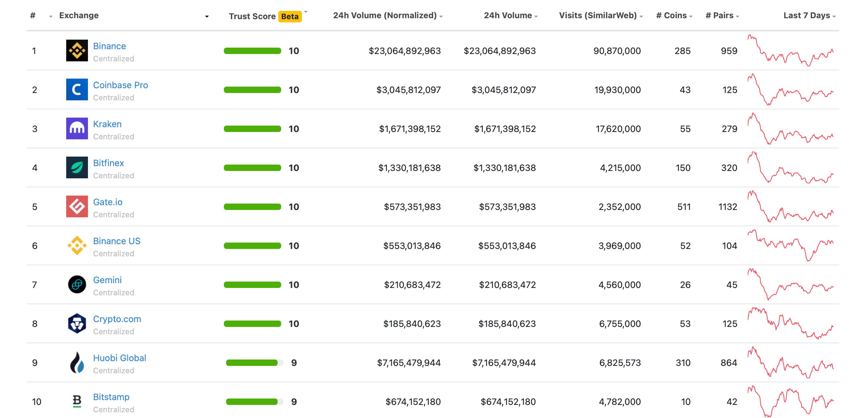Click Binance US 7-day sparkline chart
The height and width of the screenshot is (418, 868).
pyautogui.click(x=791, y=245)
